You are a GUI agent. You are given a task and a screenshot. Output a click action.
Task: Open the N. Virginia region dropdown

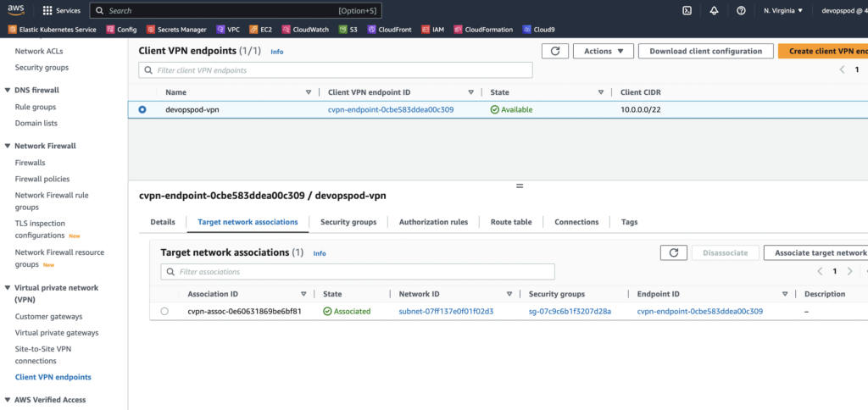pos(783,10)
